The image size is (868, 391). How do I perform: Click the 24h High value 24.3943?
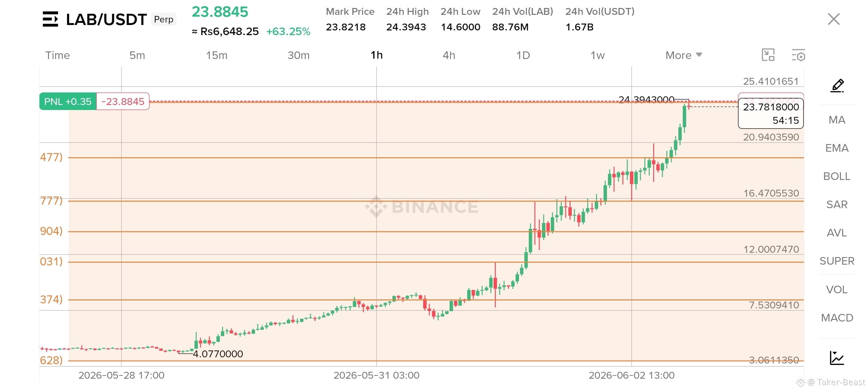(x=406, y=27)
